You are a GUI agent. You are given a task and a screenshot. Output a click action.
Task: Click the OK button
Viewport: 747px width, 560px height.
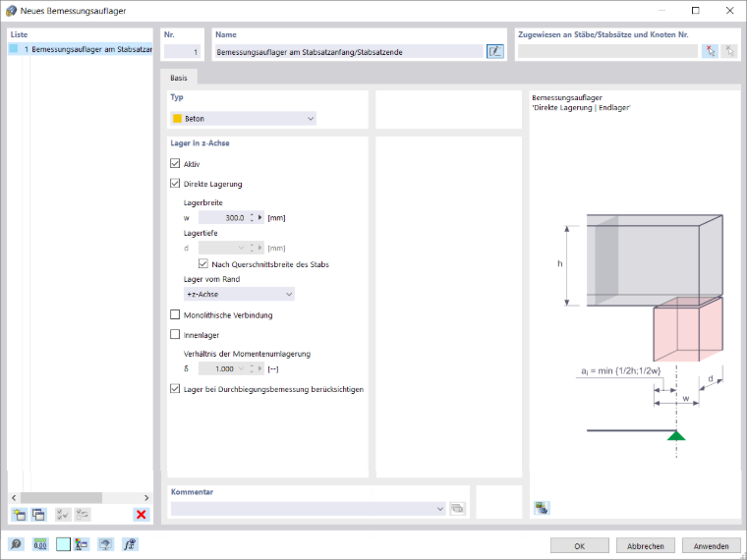tap(579, 545)
